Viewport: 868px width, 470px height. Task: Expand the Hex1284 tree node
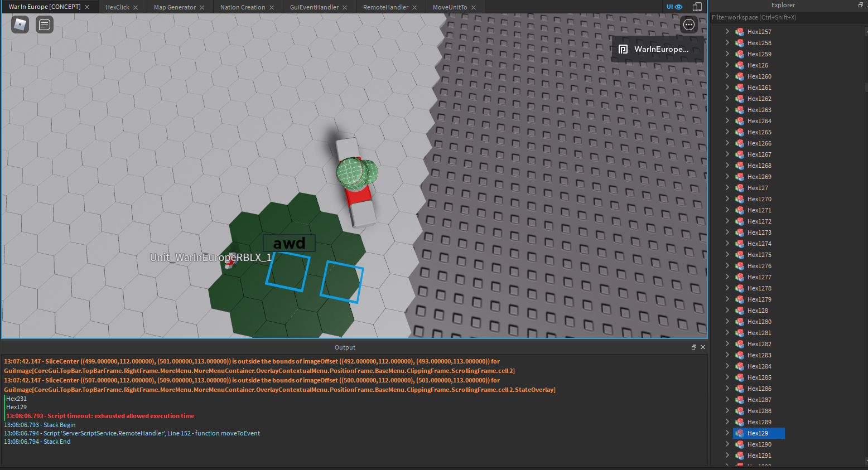pyautogui.click(x=727, y=366)
